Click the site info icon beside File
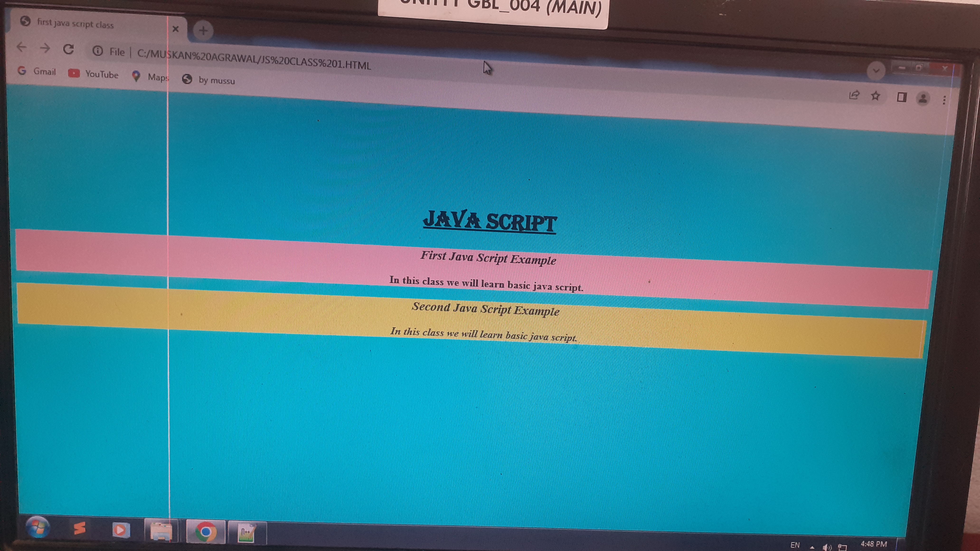Viewport: 980px width, 551px height. (97, 51)
